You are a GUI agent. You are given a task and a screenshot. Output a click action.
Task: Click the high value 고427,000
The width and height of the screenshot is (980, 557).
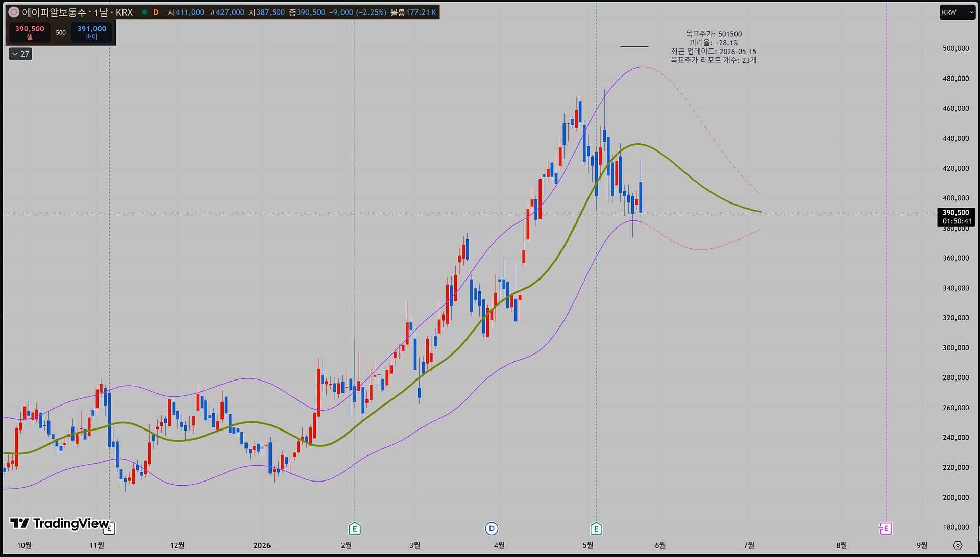point(226,12)
